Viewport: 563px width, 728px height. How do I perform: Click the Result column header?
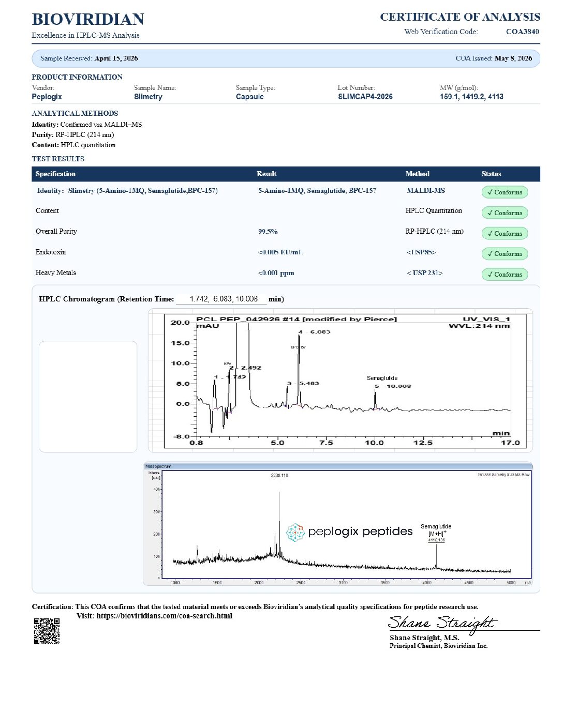point(266,174)
